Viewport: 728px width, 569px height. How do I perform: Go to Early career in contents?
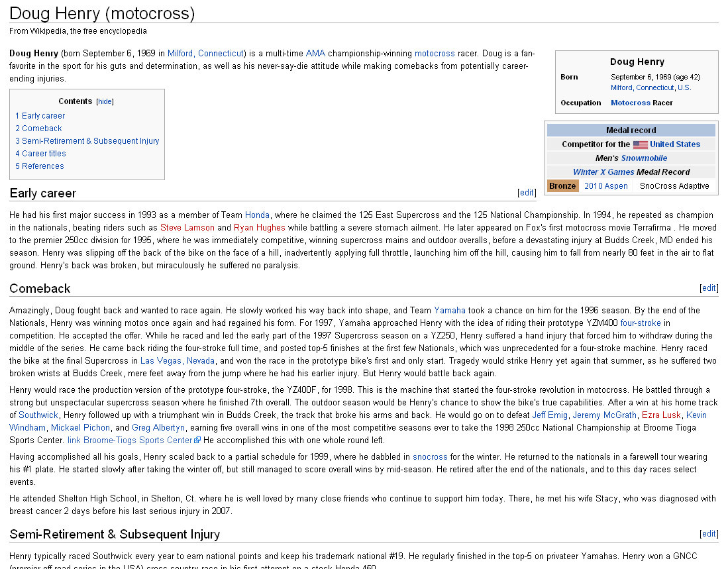40,115
